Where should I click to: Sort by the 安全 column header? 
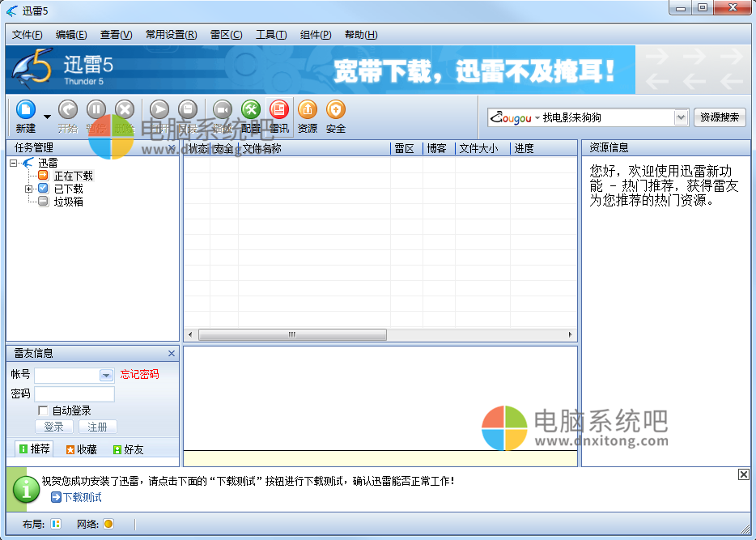coord(224,148)
